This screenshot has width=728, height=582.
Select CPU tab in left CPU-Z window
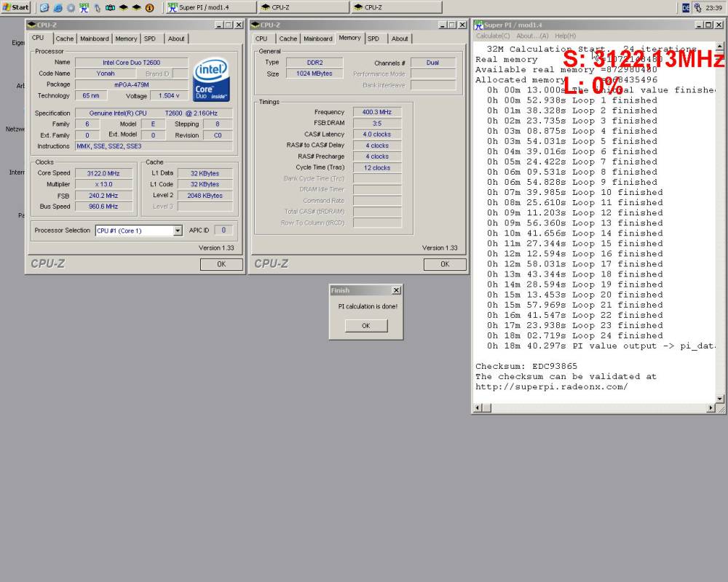coord(38,38)
